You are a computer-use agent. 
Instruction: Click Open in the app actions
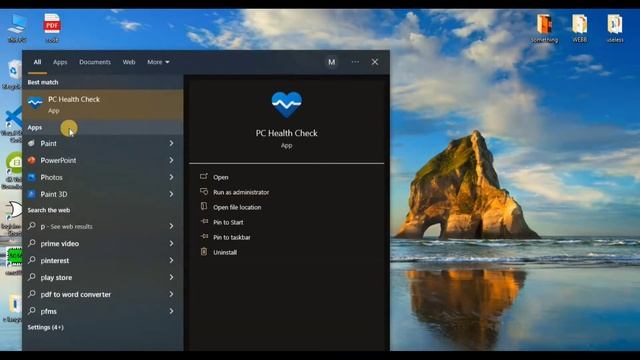coord(221,177)
